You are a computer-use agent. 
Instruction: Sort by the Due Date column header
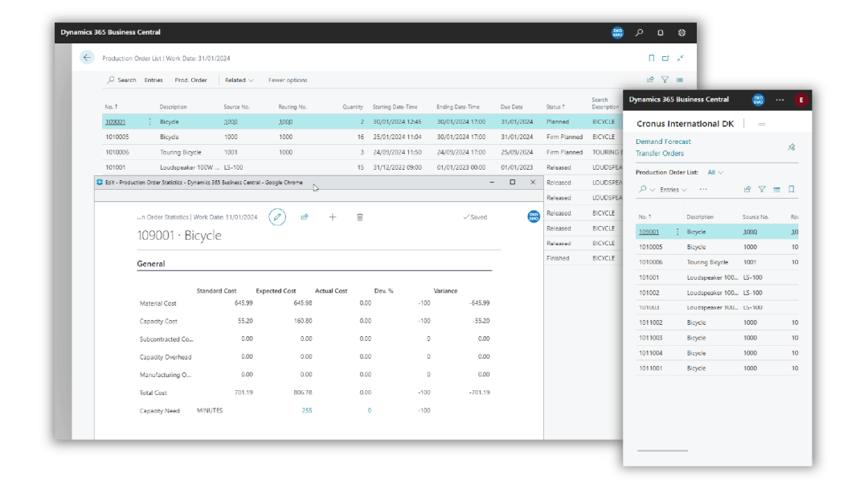[511, 107]
